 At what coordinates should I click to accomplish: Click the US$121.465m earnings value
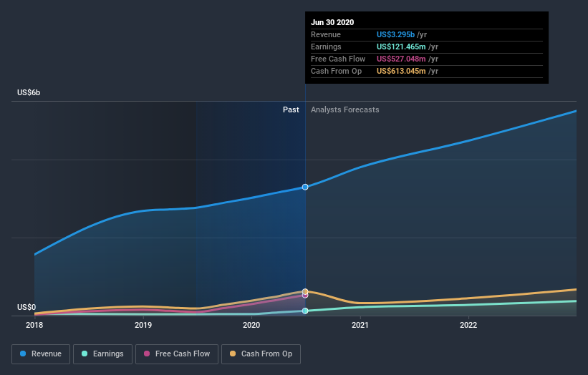(x=401, y=47)
